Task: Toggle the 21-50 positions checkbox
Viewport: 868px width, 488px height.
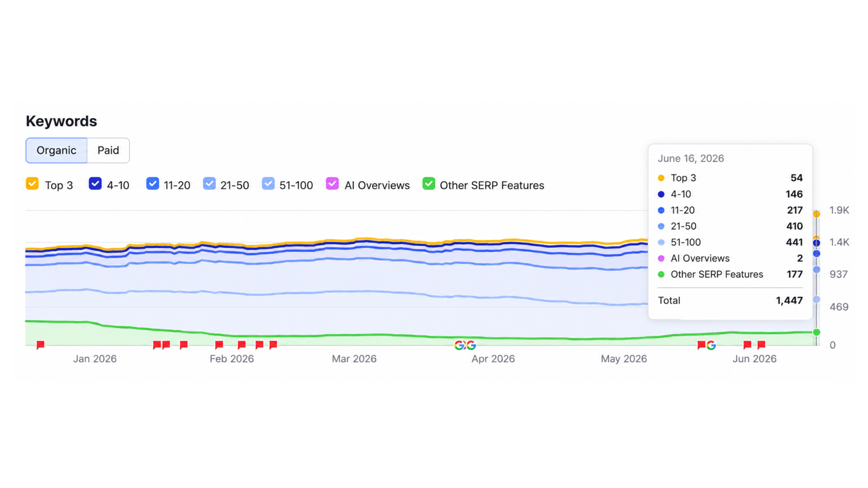Action: (209, 184)
